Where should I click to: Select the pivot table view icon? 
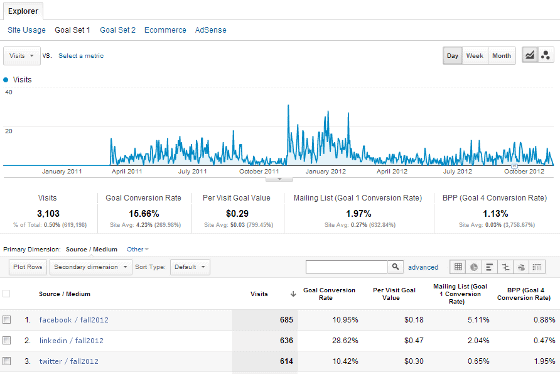[x=537, y=267]
